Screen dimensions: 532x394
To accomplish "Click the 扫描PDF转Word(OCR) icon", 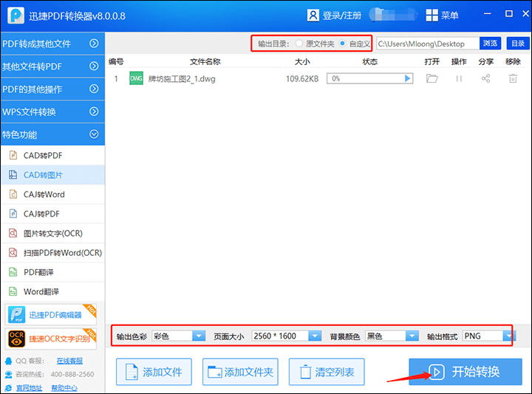I will (x=13, y=253).
